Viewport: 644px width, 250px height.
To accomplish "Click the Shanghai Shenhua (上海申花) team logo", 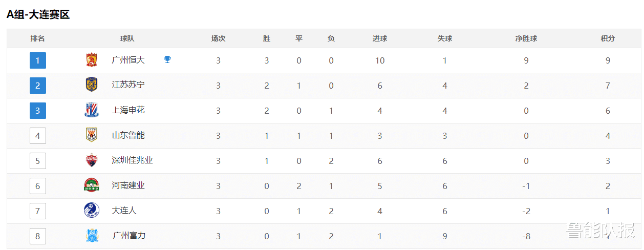I will click(91, 110).
